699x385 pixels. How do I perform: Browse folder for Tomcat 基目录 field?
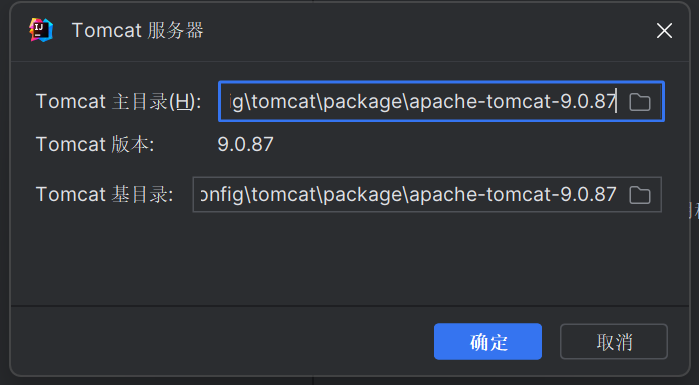coord(640,195)
